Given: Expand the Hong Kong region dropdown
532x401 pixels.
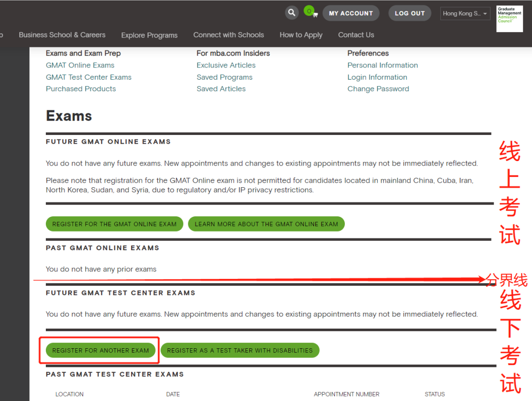Looking at the screenshot, I should [x=465, y=14].
